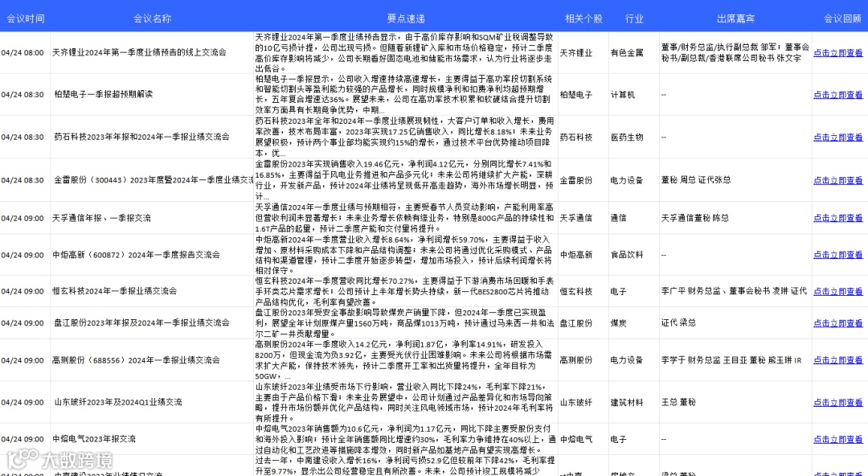Click guest cell 证代 梁总

pyautogui.click(x=678, y=322)
